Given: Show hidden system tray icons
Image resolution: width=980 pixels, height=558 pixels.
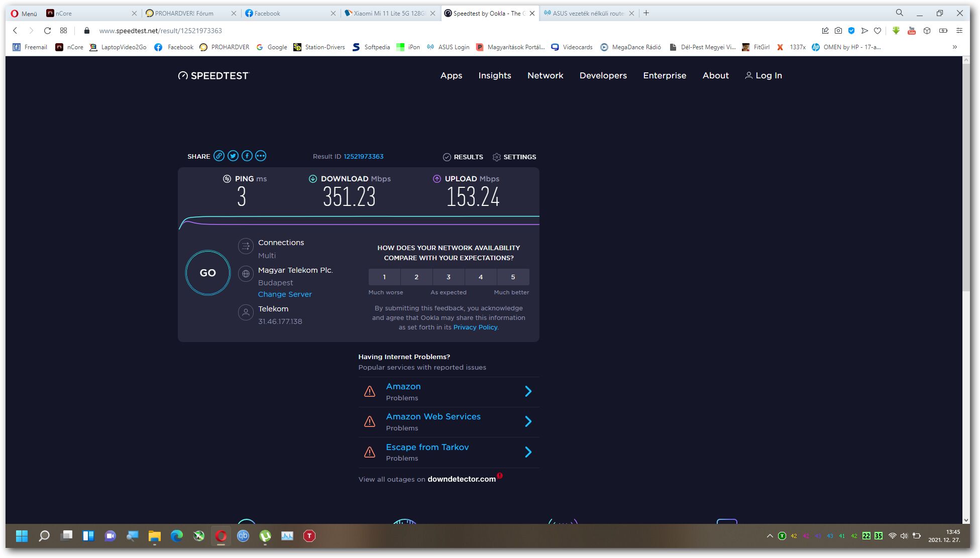Looking at the screenshot, I should click(770, 536).
